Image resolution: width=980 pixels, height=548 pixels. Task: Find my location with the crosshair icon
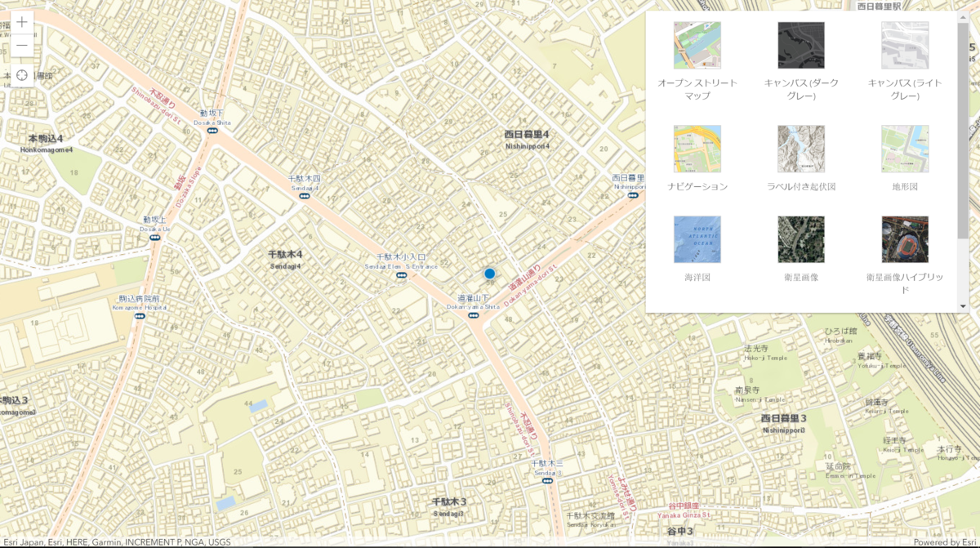(22, 75)
